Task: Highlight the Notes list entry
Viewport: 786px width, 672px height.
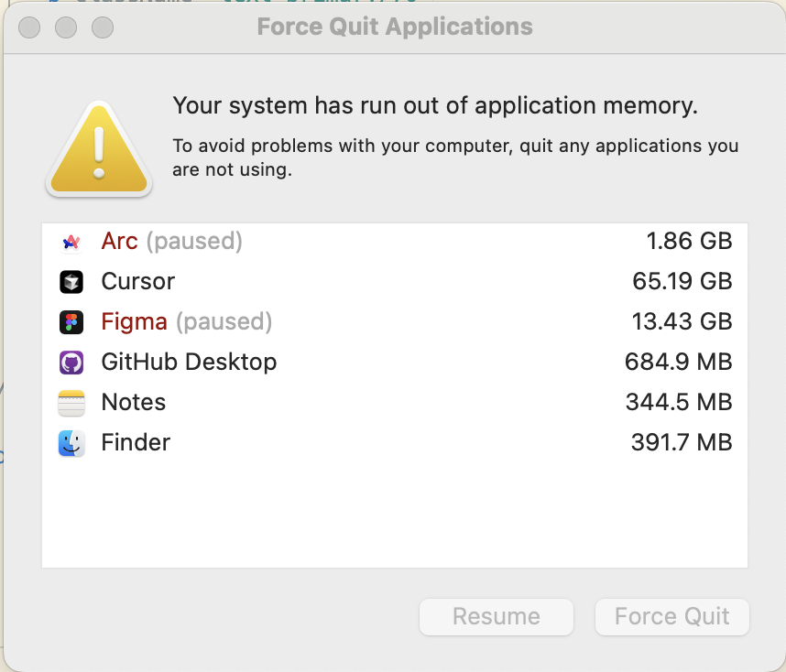Action: (x=134, y=403)
